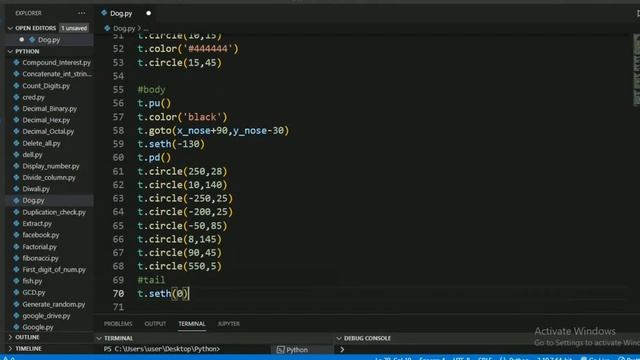The height and width of the screenshot is (360, 640).
Task: Switch to the Problems panel tab
Action: tap(118, 324)
